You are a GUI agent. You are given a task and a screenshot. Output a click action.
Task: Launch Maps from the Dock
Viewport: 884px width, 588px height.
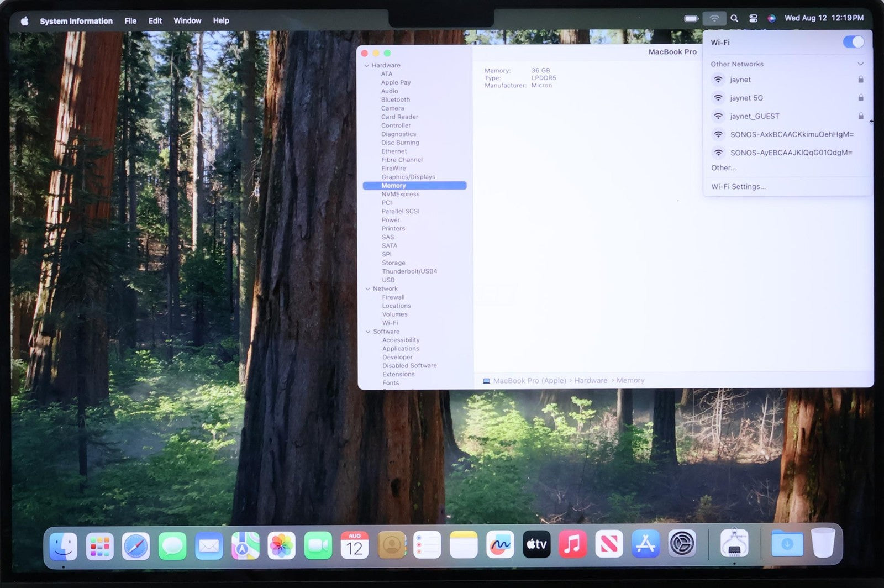coord(245,546)
